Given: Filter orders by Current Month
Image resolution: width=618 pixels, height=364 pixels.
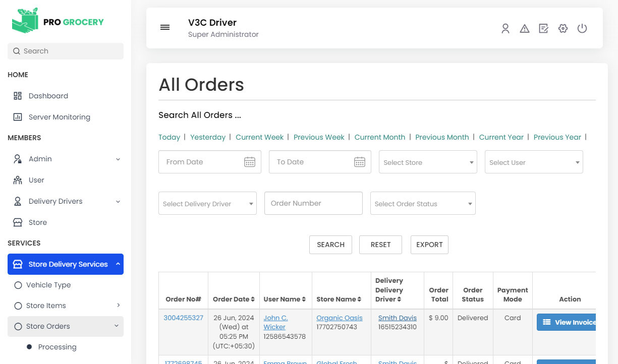Looking at the screenshot, I should coord(380,137).
